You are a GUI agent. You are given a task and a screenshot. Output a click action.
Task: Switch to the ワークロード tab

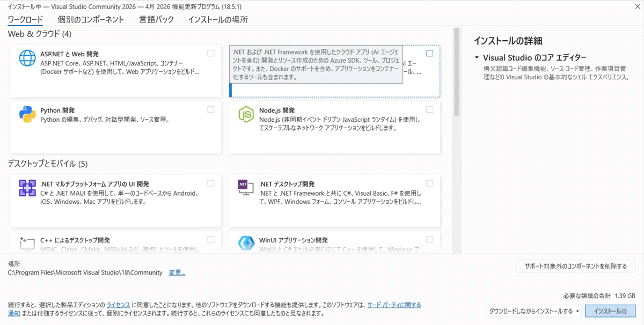26,19
